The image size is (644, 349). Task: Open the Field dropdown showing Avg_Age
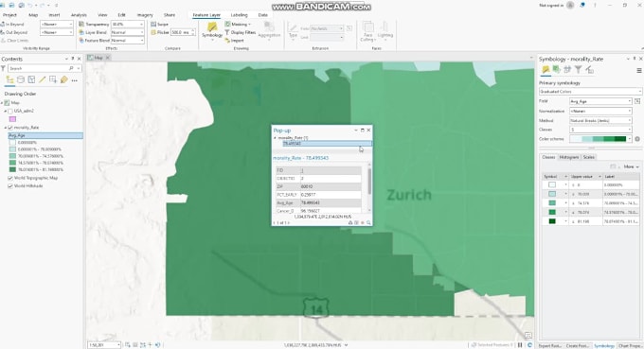(x=600, y=101)
